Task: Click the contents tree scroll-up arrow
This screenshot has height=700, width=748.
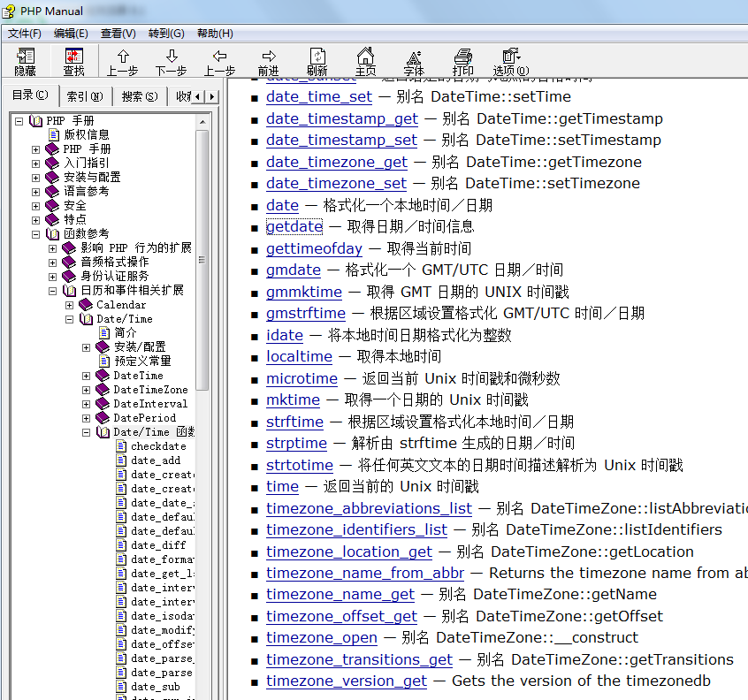Action: click(202, 122)
